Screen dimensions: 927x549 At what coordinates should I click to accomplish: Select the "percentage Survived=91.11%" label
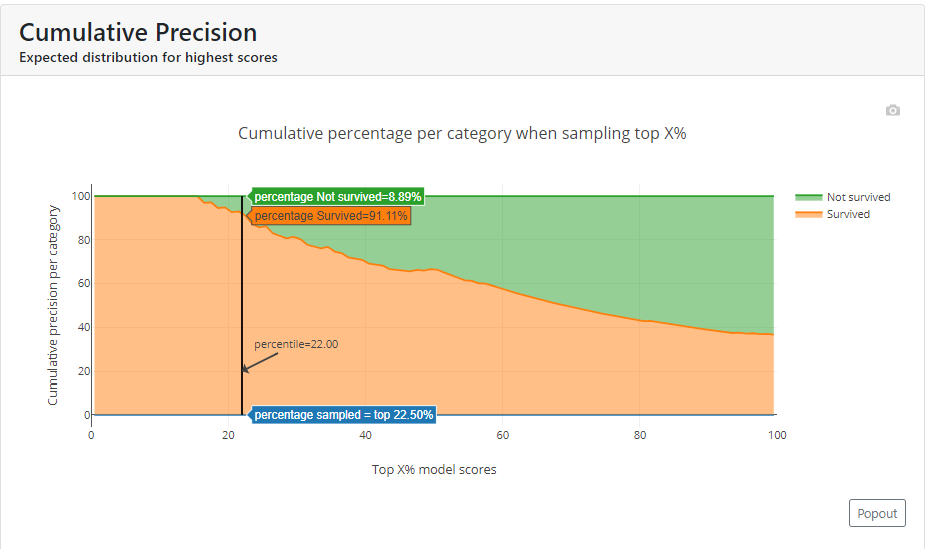(x=331, y=215)
